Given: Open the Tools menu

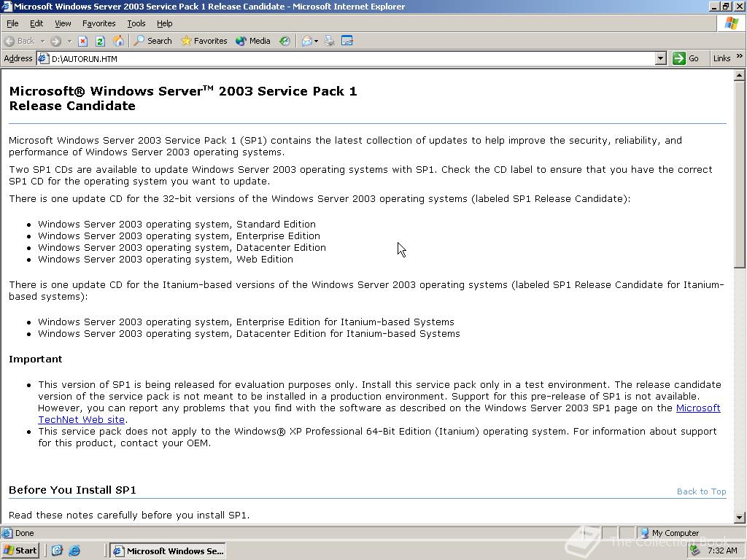Looking at the screenshot, I should click(x=136, y=23).
